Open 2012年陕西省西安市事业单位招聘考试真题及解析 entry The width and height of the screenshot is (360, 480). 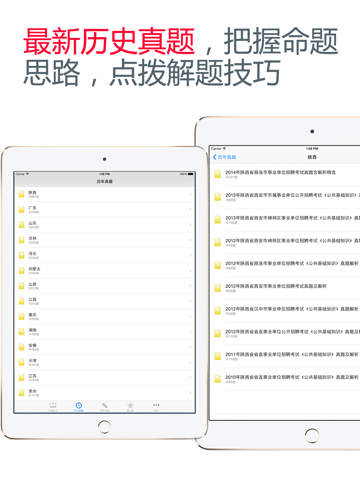pyautogui.click(x=285, y=288)
